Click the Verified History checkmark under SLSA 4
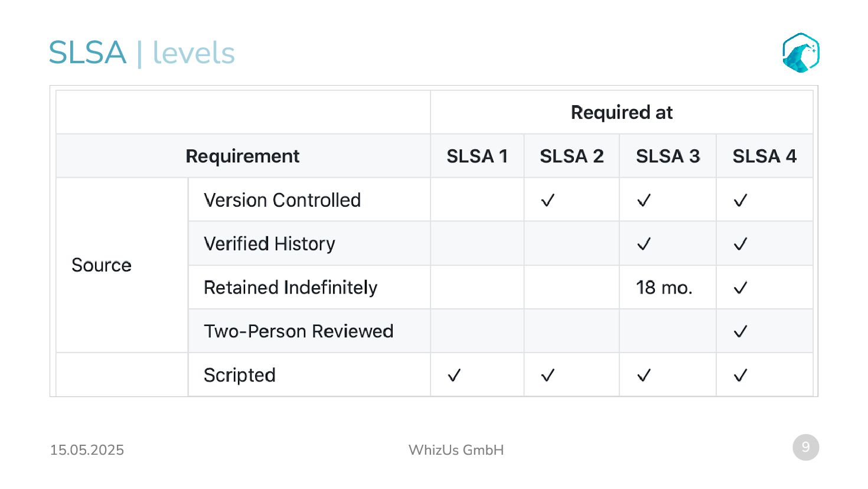868x489 pixels. click(x=740, y=244)
